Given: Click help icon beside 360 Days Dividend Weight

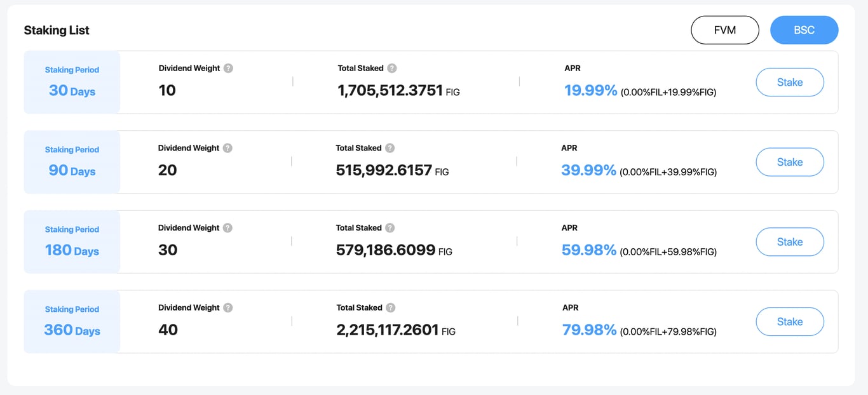Looking at the screenshot, I should point(227,308).
